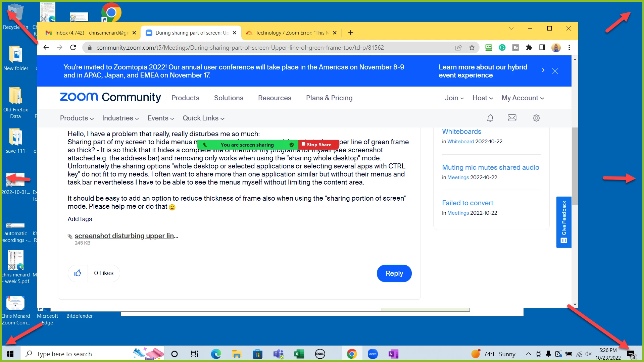
Task: Toggle the Chrome side panel
Action: pos(542,48)
